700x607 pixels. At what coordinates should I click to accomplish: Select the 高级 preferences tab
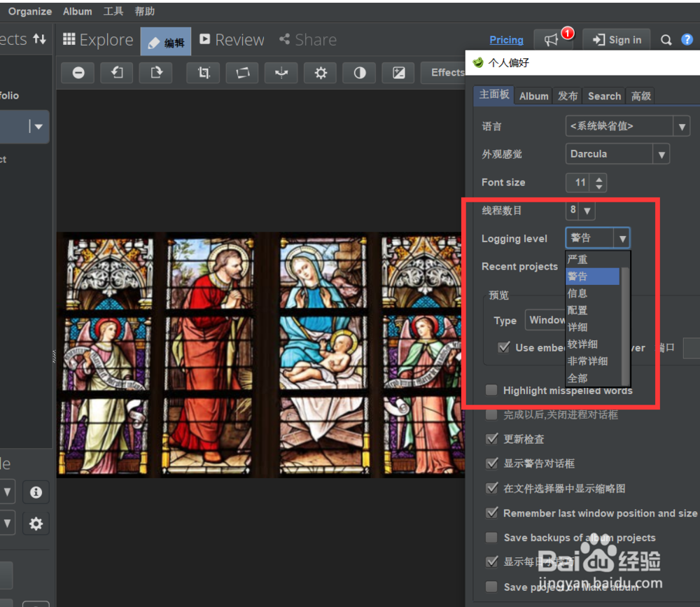click(640, 96)
